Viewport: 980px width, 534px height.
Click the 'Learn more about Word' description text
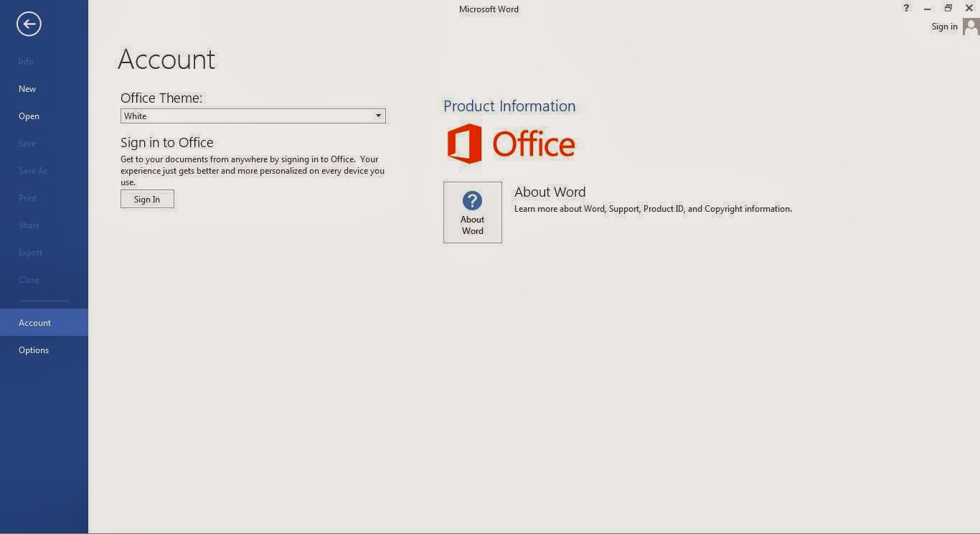pos(653,209)
